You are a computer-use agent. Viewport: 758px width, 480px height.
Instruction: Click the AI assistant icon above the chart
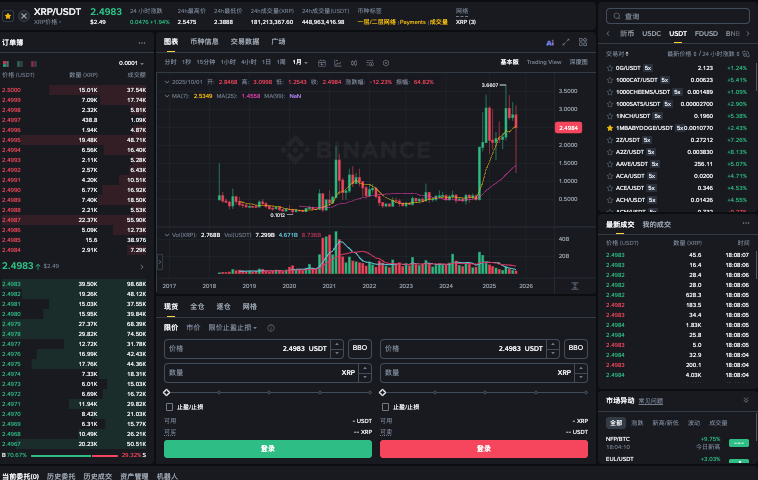[549, 42]
